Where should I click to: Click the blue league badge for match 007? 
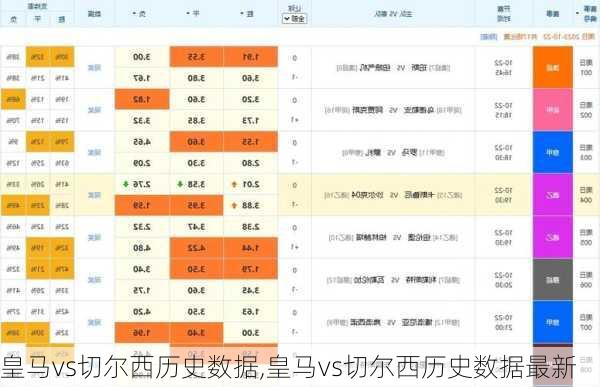[x=553, y=322]
